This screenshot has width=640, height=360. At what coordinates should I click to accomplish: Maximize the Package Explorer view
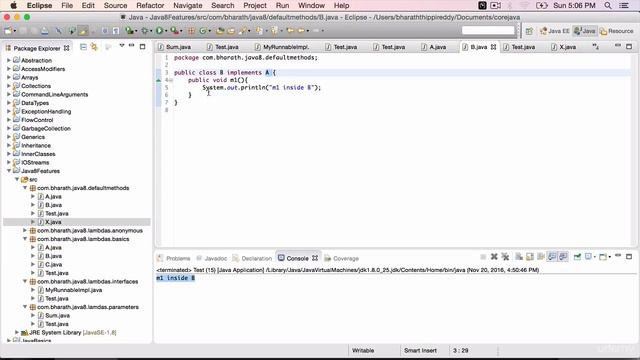coord(142,47)
